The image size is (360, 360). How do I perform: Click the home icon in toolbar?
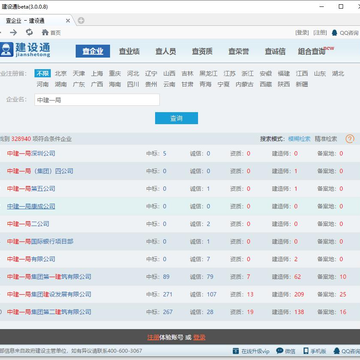click(45, 32)
